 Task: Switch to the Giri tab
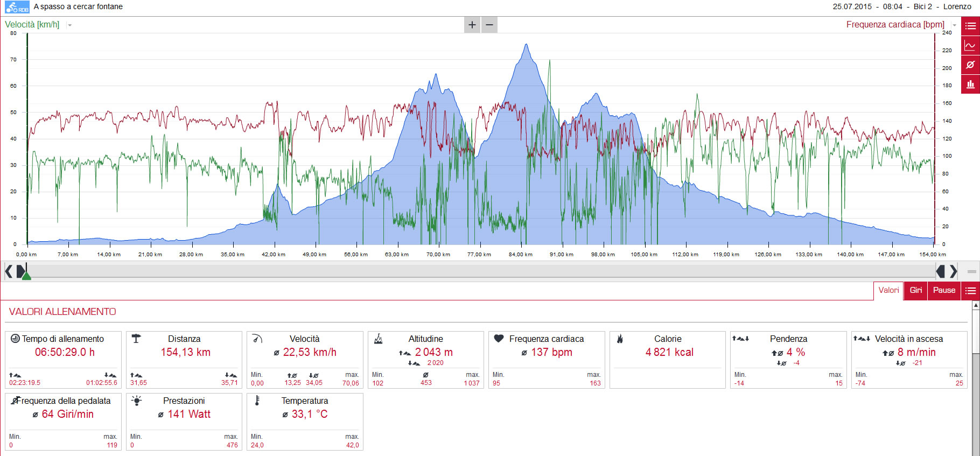[915, 291]
